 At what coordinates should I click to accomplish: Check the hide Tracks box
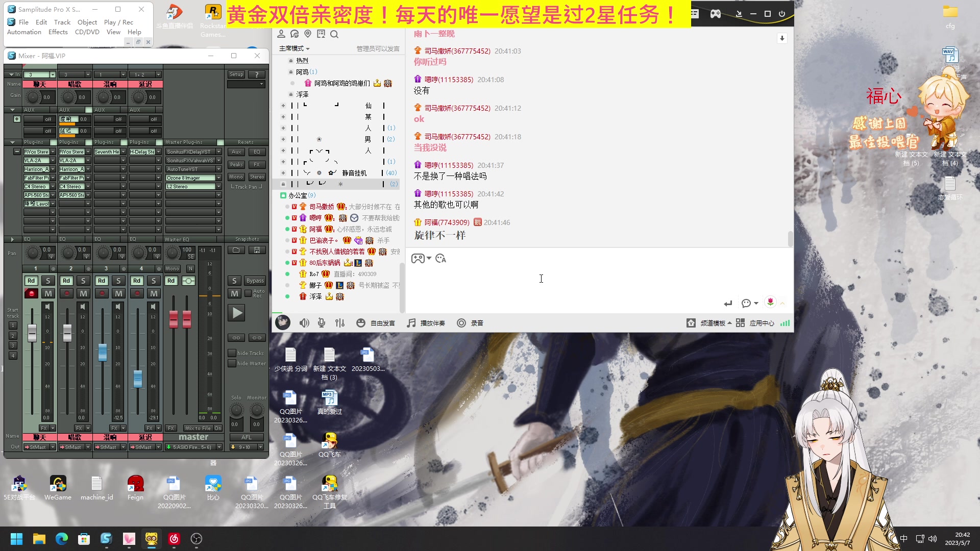click(232, 353)
